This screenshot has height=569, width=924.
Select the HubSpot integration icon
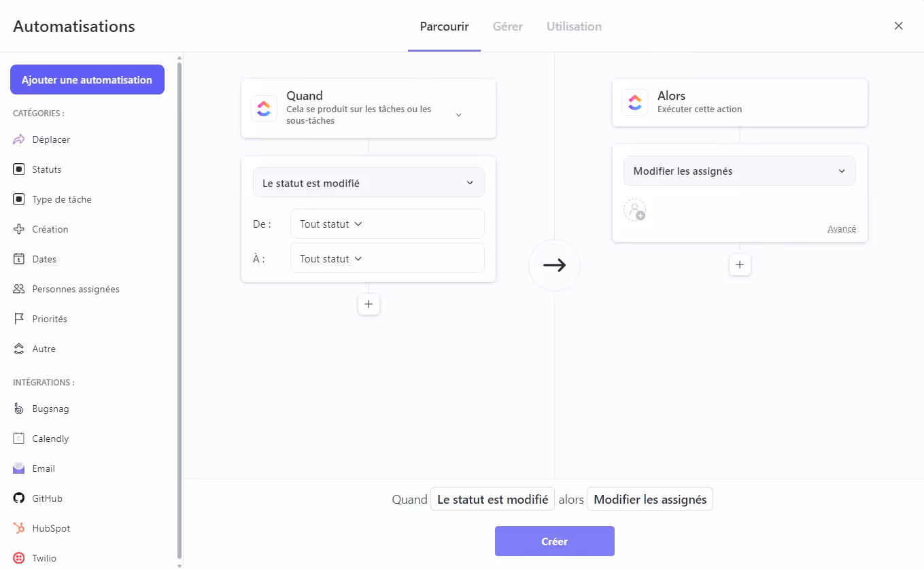click(19, 528)
